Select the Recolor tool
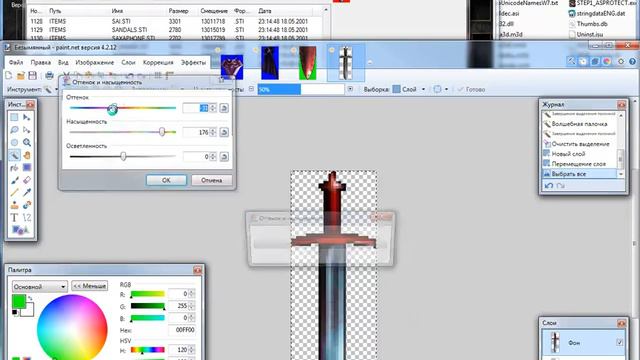The height and width of the screenshot is (360, 640). [x=27, y=205]
